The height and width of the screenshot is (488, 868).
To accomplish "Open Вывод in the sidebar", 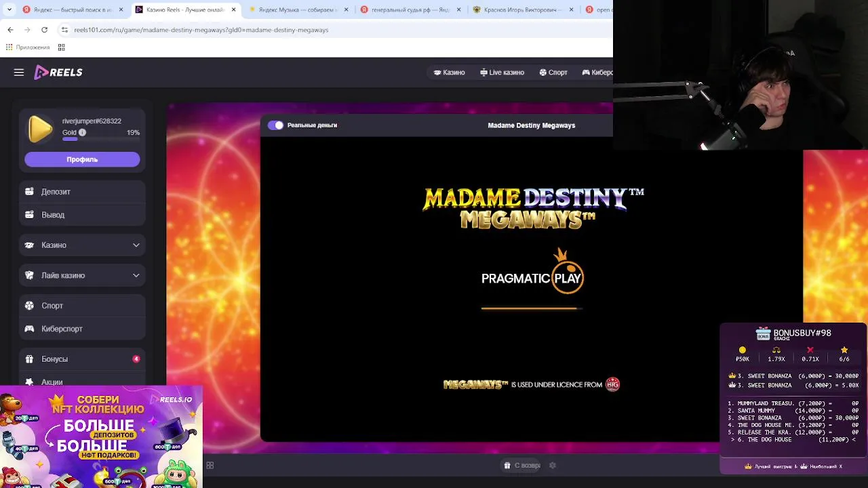I will pyautogui.click(x=82, y=215).
